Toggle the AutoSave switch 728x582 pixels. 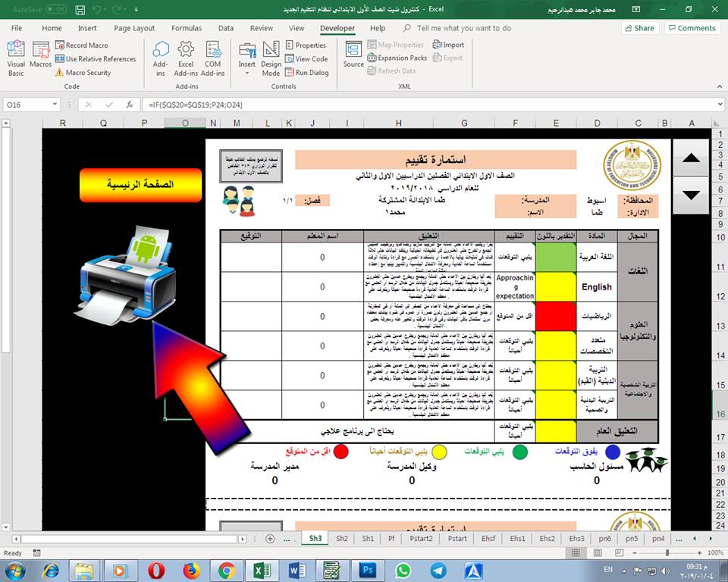click(x=55, y=9)
